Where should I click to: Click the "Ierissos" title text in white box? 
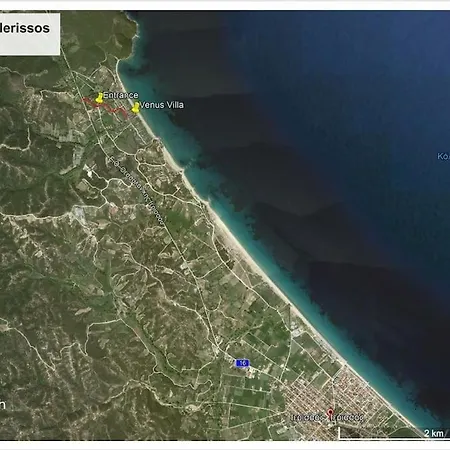pos(25,28)
